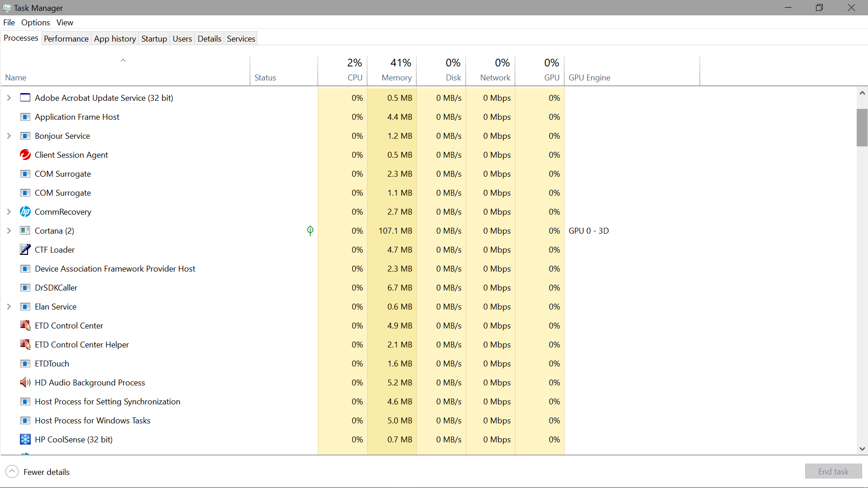
Task: Click the Fewer details circular arrow icon
Action: (x=12, y=472)
